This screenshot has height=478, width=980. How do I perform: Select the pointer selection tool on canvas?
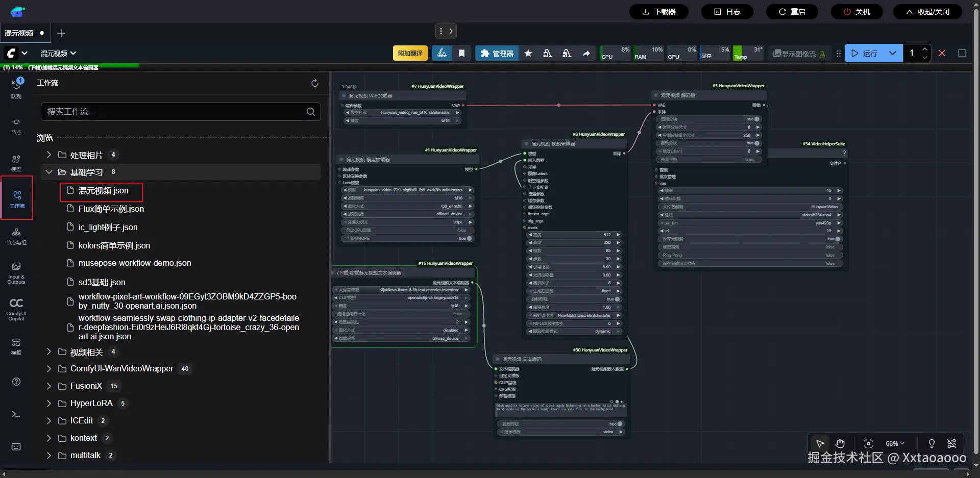[x=820, y=443]
